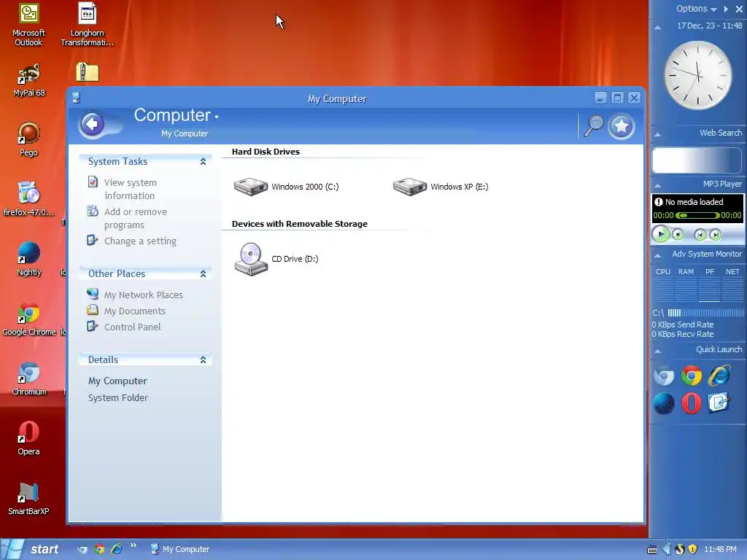Click the Web Search input box

click(x=697, y=160)
